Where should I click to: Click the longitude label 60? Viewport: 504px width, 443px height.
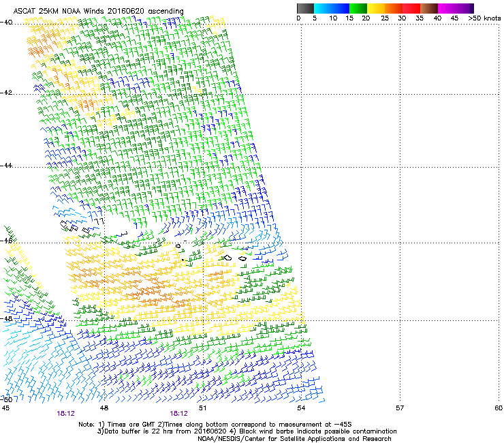point(499,408)
